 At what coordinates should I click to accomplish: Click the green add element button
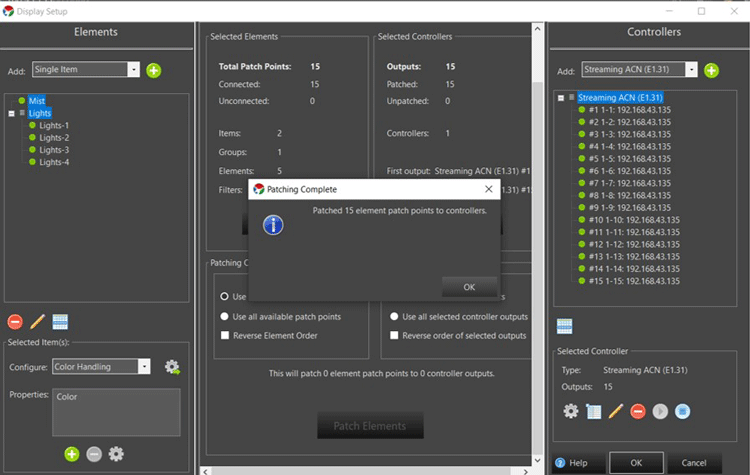point(154,70)
